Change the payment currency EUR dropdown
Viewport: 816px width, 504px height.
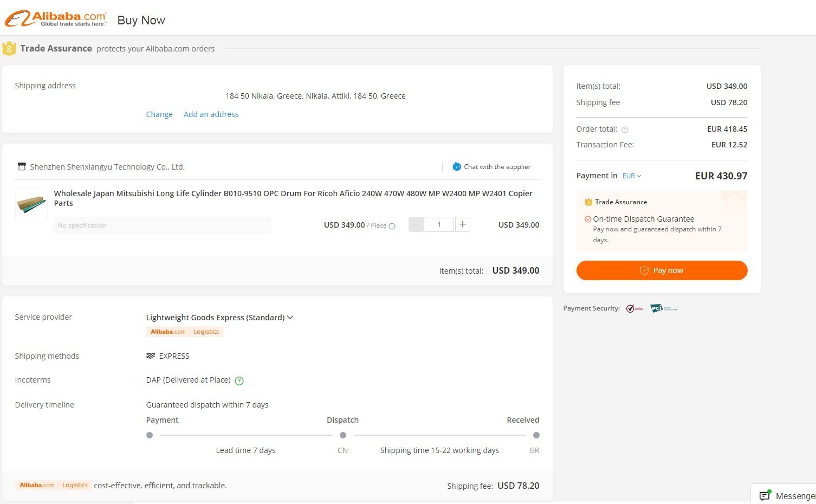(632, 176)
